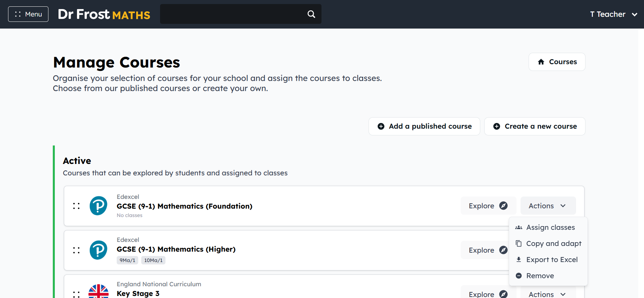Click the search magnifier icon

(x=311, y=14)
